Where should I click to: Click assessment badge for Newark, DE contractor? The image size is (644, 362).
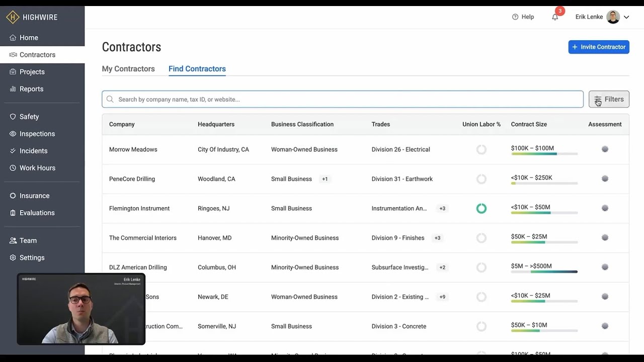point(605,297)
